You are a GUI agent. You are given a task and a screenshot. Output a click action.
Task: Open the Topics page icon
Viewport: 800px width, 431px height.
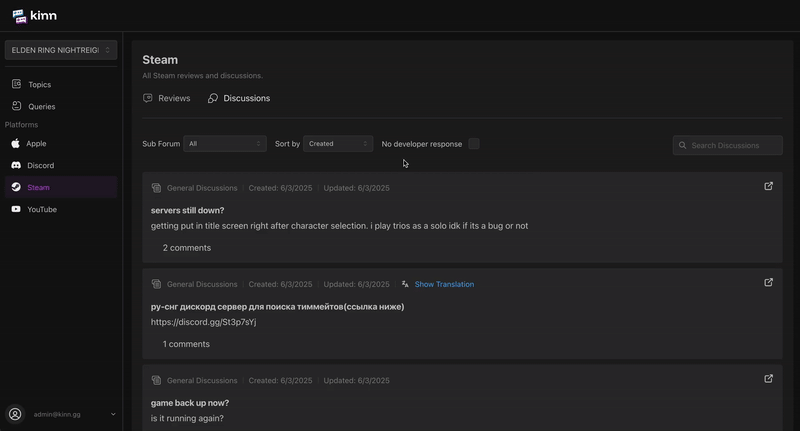pyautogui.click(x=16, y=84)
